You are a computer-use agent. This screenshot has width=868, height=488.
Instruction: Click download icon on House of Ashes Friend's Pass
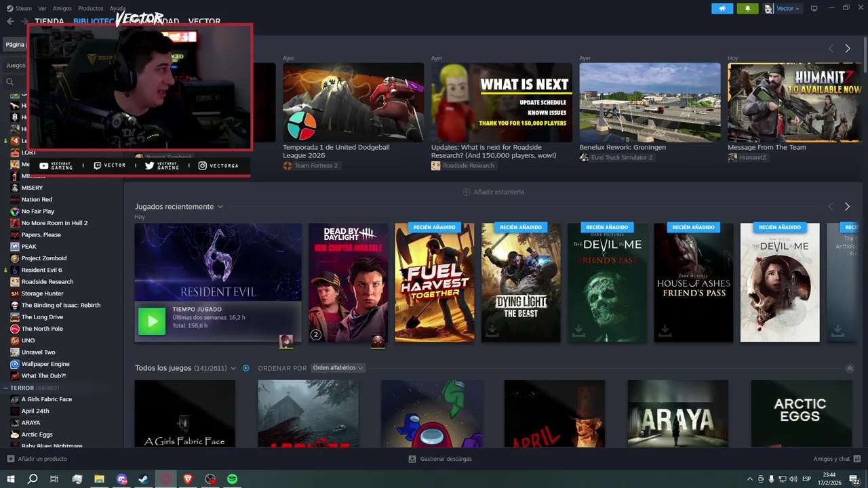[x=665, y=330]
